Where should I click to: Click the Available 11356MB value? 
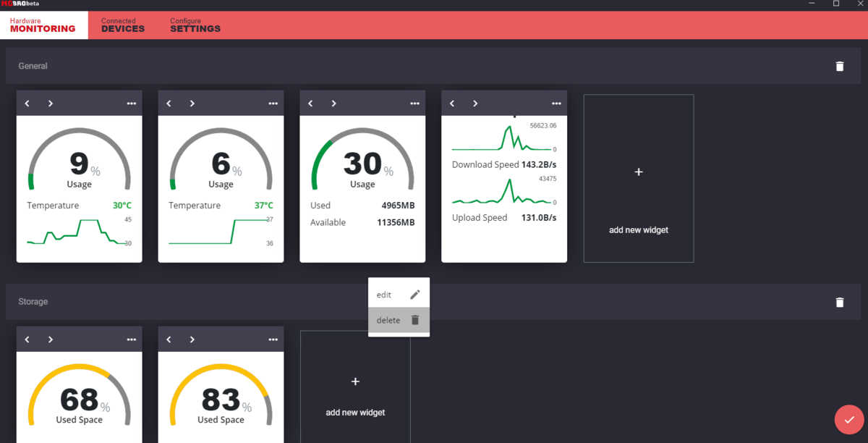point(396,222)
